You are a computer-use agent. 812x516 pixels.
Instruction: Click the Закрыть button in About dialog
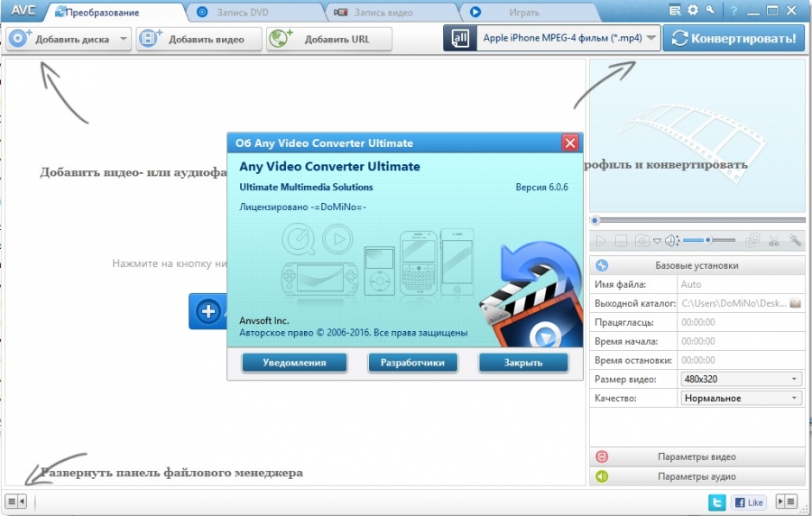pos(523,363)
